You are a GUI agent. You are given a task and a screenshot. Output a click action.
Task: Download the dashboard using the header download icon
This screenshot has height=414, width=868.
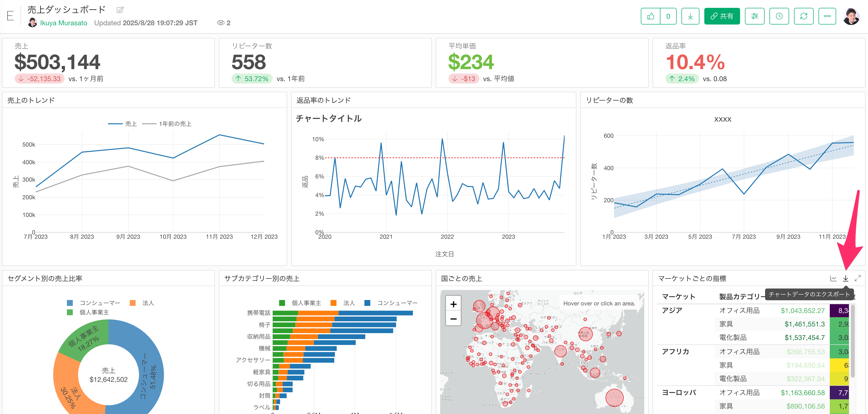pyautogui.click(x=690, y=16)
